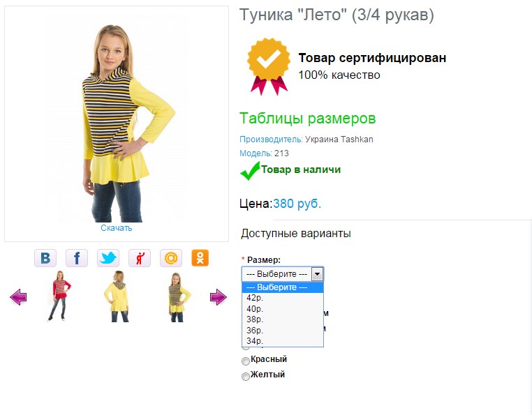
Task: Click the Скачать download link
Action: [x=117, y=228]
